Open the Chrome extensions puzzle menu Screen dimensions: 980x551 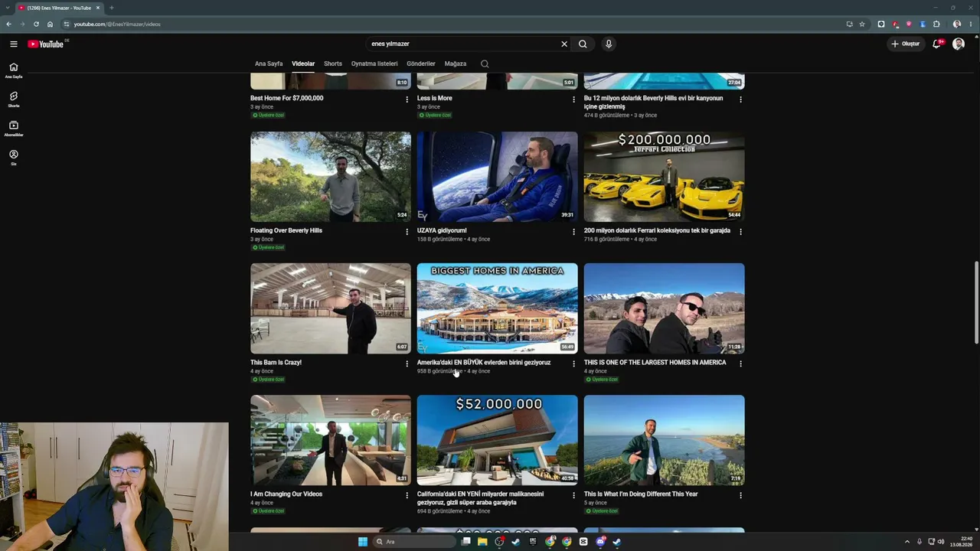click(936, 24)
